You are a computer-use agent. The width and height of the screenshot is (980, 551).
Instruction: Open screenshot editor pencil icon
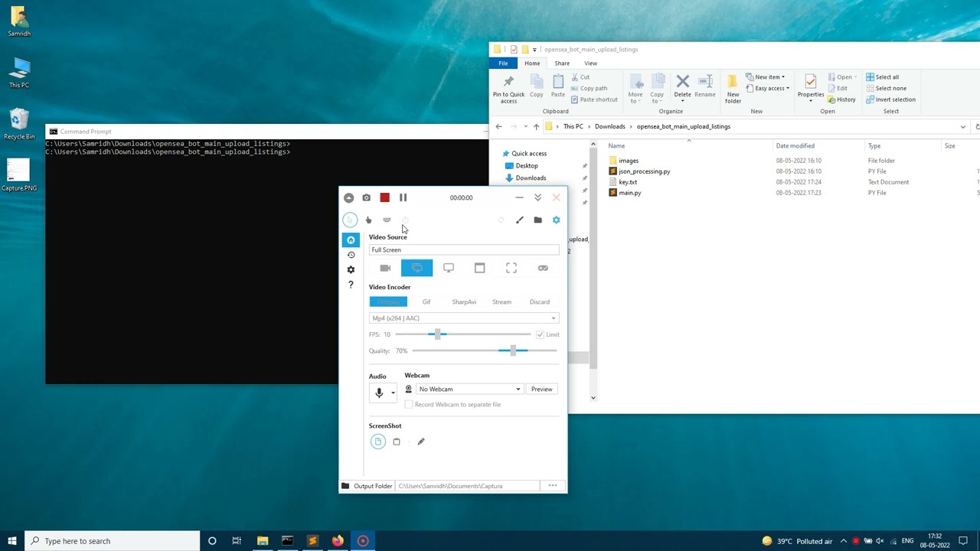(421, 442)
